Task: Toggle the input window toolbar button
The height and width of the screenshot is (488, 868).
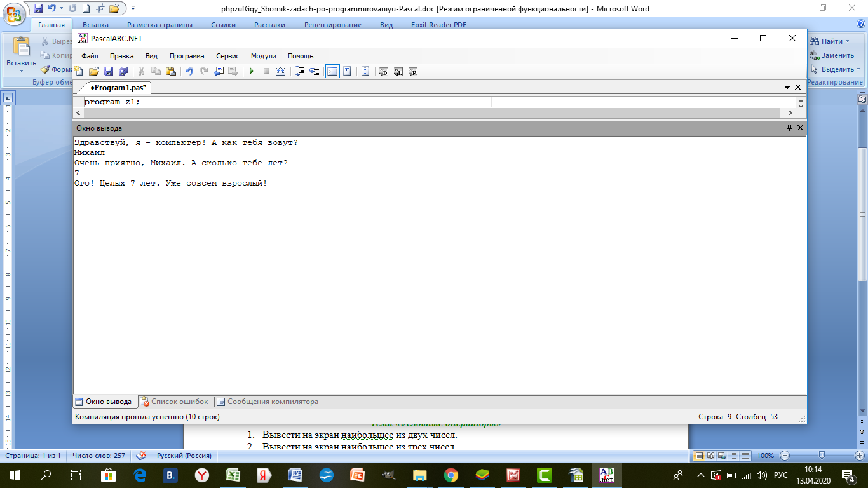Action: pyautogui.click(x=347, y=71)
